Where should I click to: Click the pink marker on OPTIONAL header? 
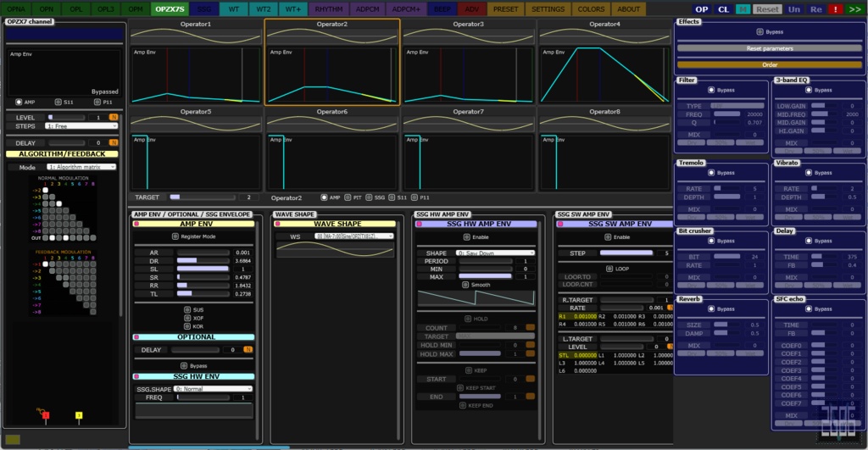136,337
